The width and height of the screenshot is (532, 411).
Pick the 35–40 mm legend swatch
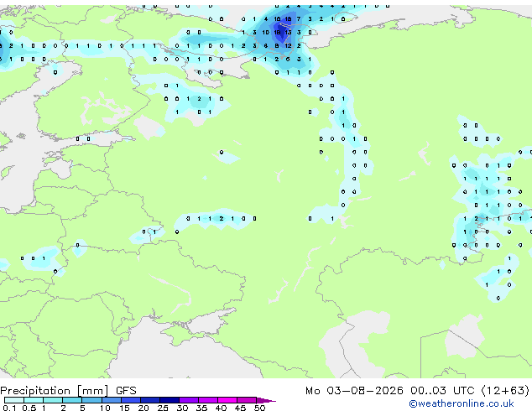[208, 400]
